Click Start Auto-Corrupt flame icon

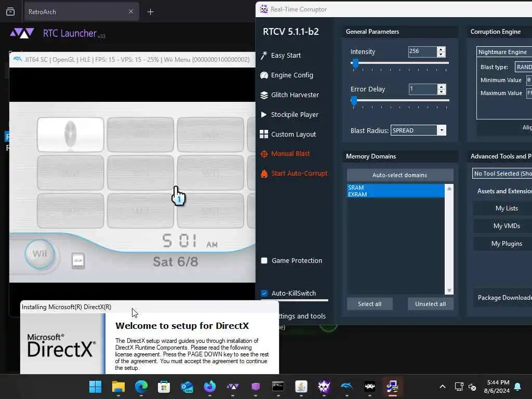pyautogui.click(x=264, y=174)
